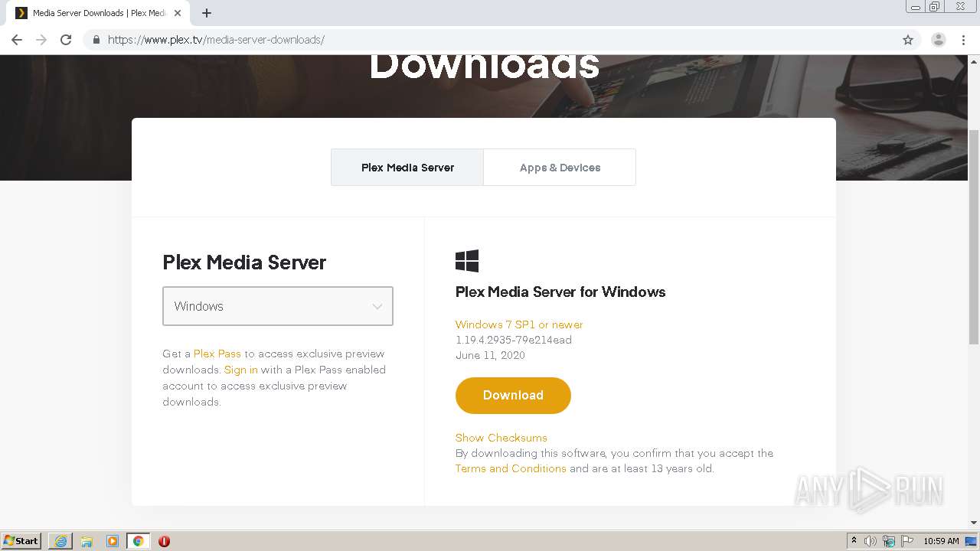Click the page vertical scrollbar thumb
Image resolution: width=980 pixels, height=551 pixels.
[974, 237]
